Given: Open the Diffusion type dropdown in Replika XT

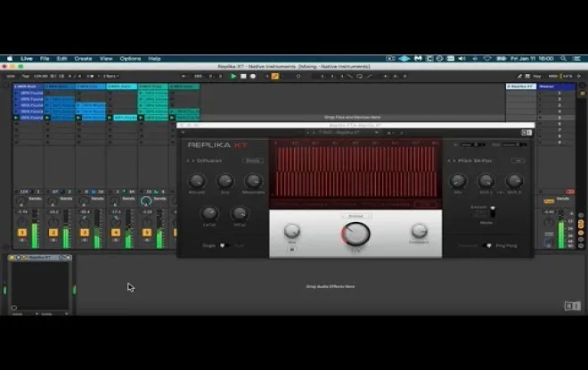Looking at the screenshot, I should pyautogui.click(x=253, y=160).
